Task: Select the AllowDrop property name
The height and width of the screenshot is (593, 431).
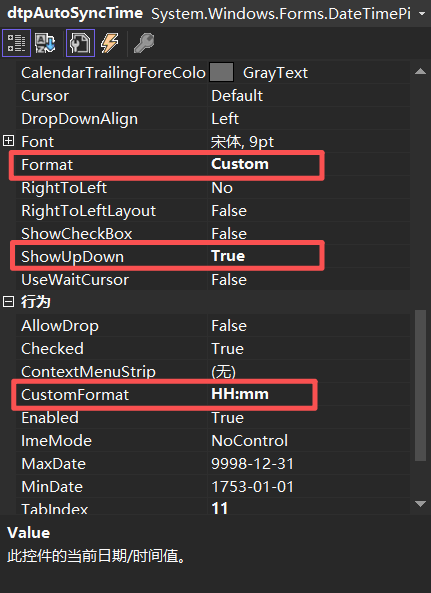Action: [60, 326]
